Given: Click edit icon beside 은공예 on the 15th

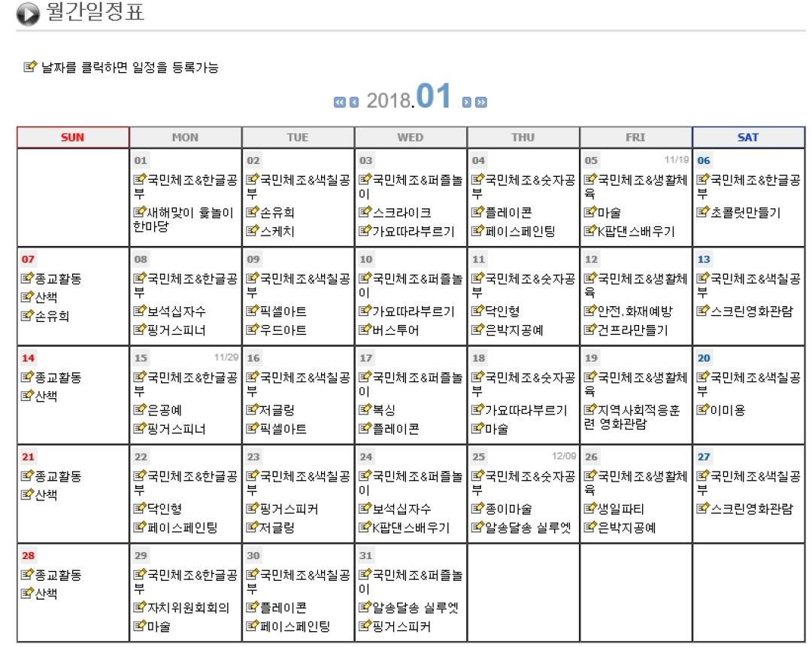Looking at the screenshot, I should [140, 410].
